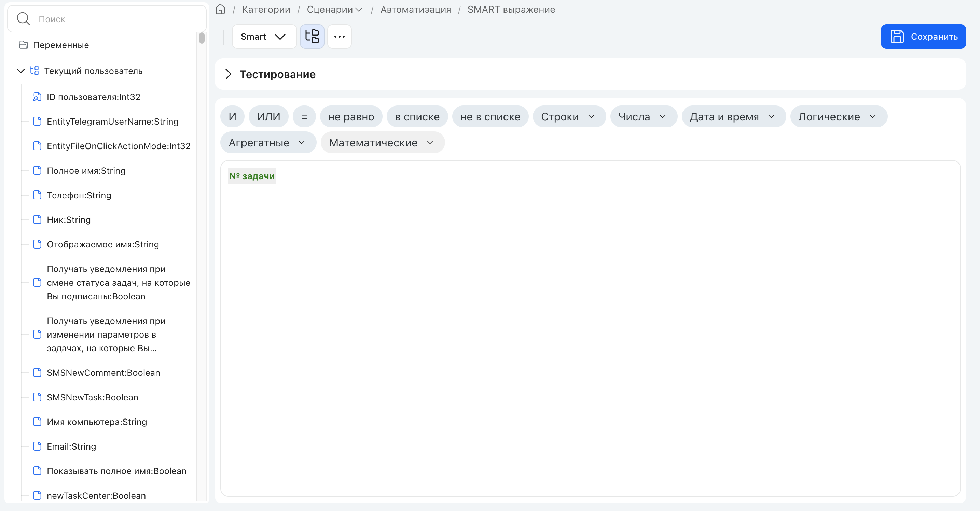The image size is (980, 511).
Task: Select Телефон:String variable
Action: tap(79, 195)
